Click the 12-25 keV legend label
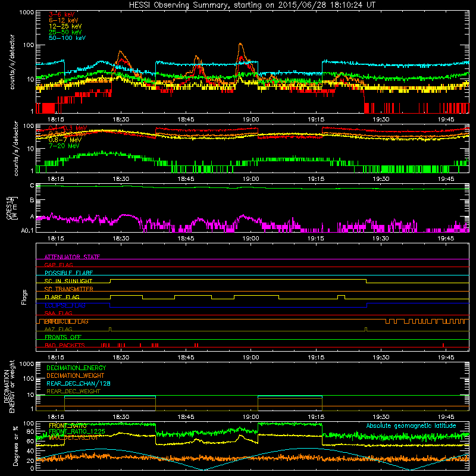 [x=65, y=26]
